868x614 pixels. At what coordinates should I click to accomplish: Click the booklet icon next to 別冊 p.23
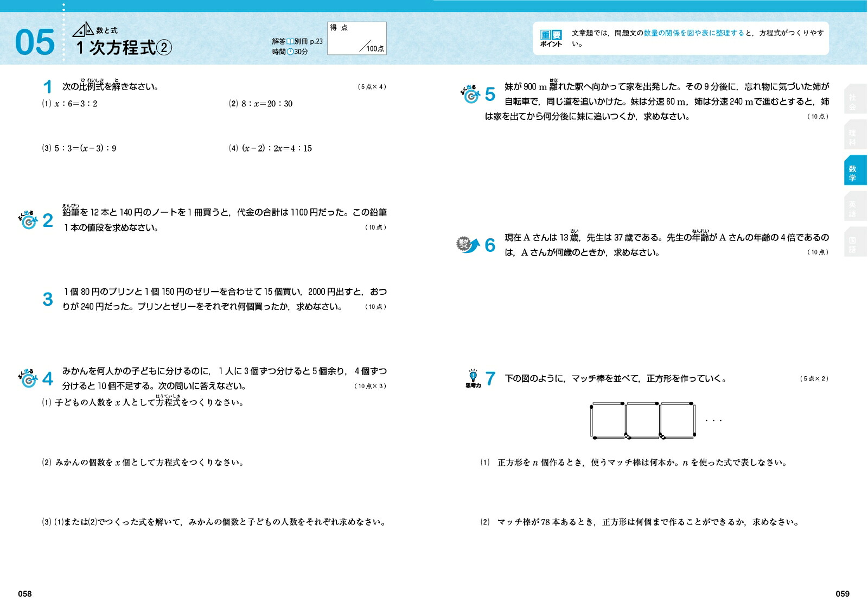point(290,41)
